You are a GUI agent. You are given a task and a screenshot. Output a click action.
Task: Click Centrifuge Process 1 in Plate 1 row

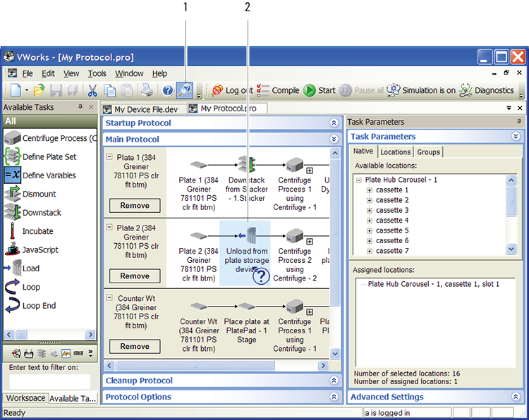pos(295,184)
